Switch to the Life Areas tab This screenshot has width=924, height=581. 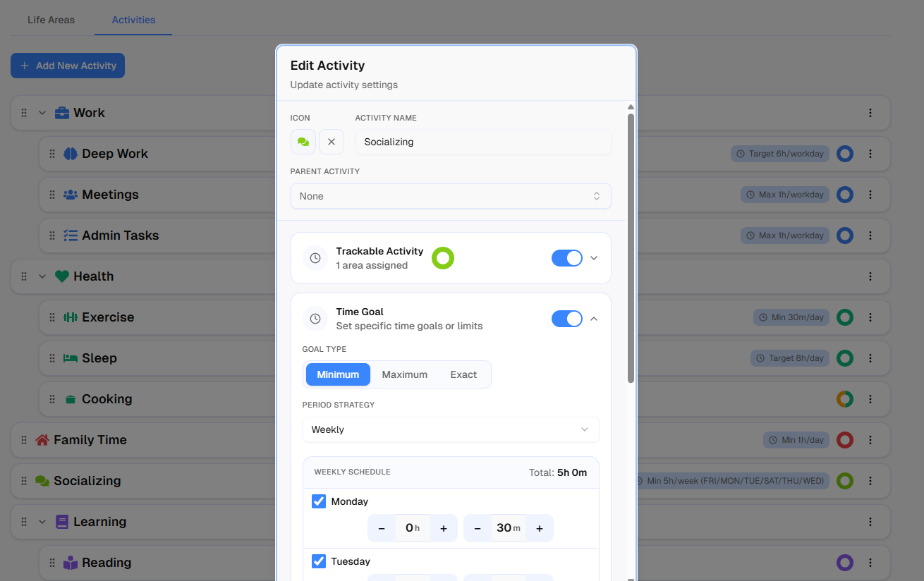(51, 20)
